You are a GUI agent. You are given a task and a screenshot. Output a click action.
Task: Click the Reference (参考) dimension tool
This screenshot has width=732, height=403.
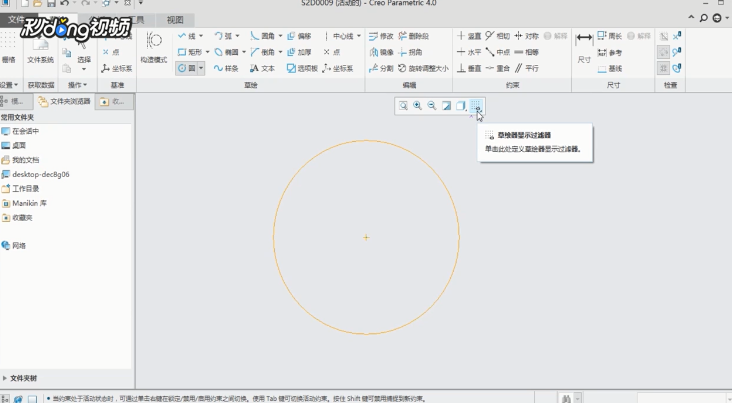610,53
